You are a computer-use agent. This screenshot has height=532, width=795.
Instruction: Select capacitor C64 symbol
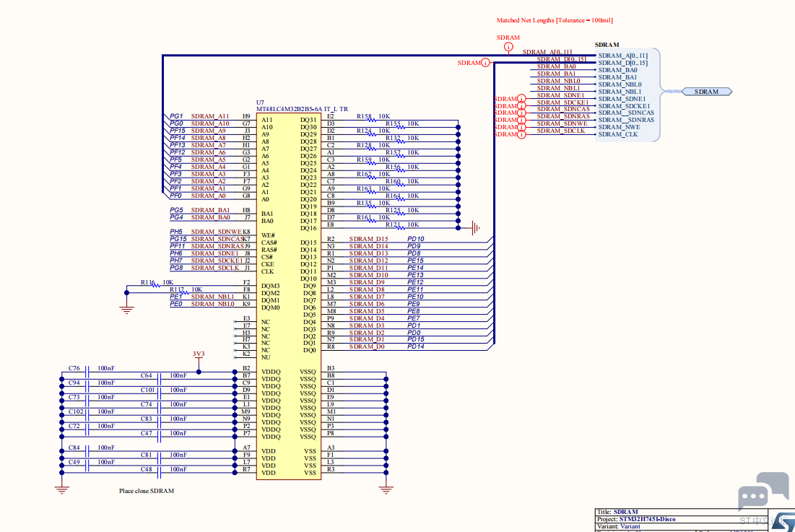point(159,380)
